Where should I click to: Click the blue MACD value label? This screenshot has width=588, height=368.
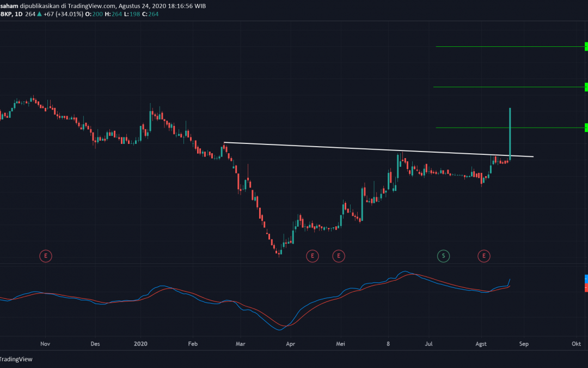pos(586,279)
